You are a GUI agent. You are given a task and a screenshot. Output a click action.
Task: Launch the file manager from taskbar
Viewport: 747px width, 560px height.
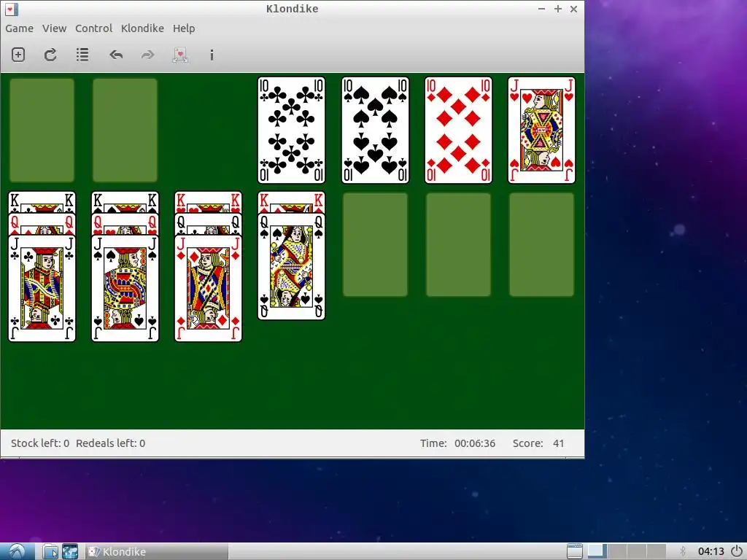[50, 551]
